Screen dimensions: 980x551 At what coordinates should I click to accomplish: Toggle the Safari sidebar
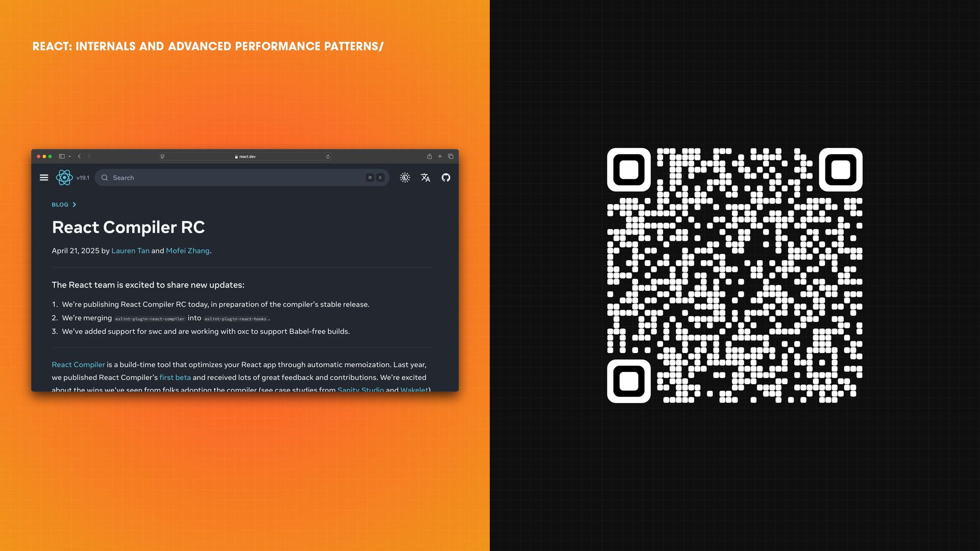click(62, 157)
